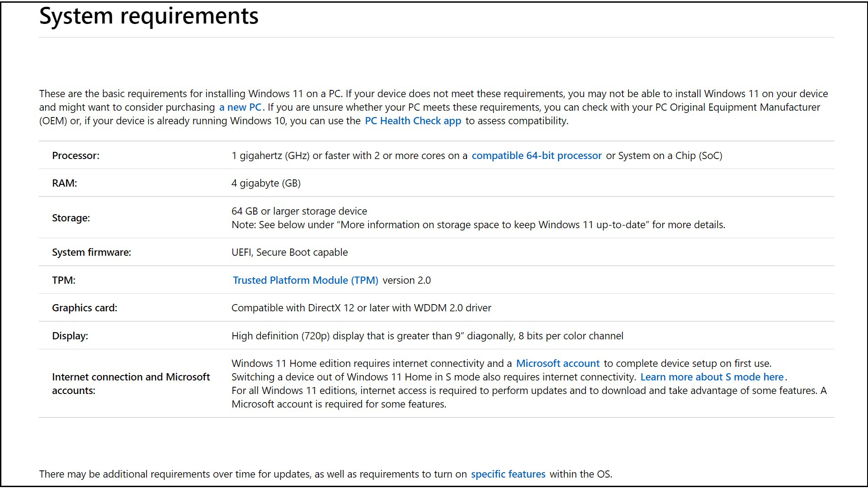Select the 'Graphics card:' label
Screen dimensions: 868x488
[85, 308]
